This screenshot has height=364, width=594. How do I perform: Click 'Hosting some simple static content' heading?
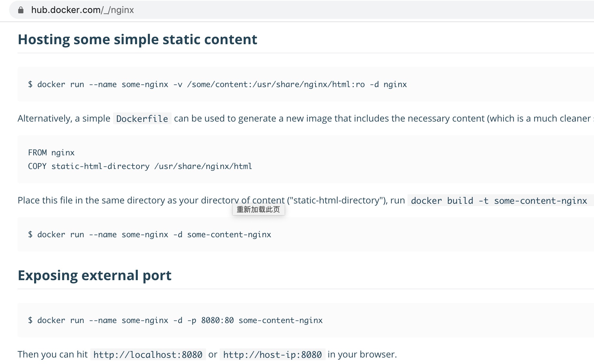[137, 40]
